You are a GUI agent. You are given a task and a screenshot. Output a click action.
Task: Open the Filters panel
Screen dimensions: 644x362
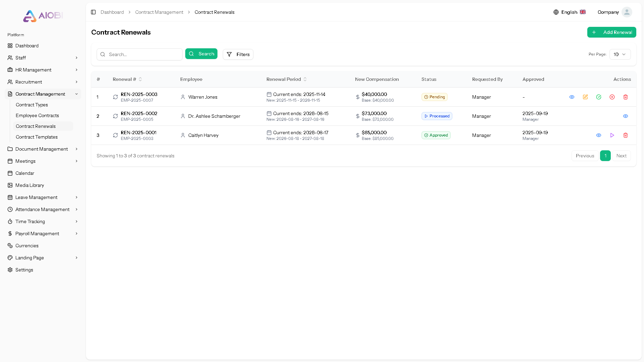(238, 54)
